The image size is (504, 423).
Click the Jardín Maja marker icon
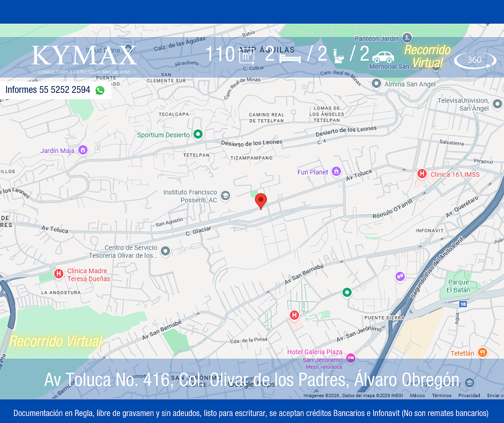[83, 150]
